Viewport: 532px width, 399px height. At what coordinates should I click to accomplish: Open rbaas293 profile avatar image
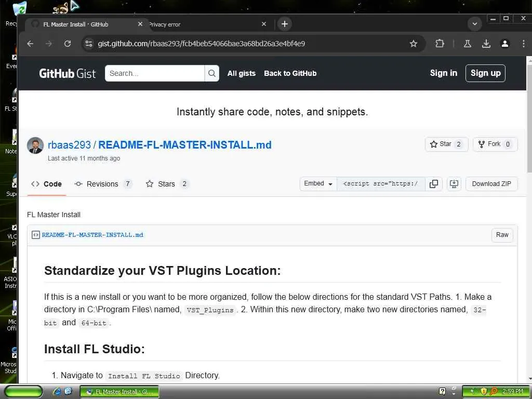point(35,145)
